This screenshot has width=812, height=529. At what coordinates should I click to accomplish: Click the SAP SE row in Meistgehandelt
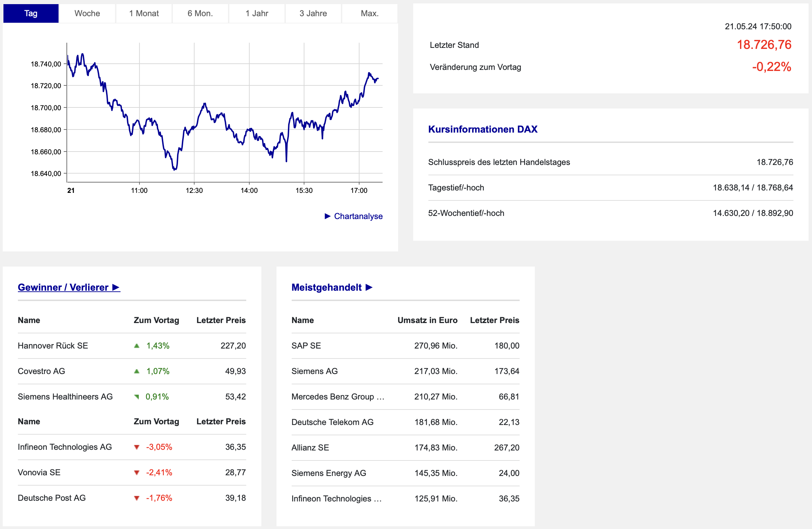tap(306, 346)
